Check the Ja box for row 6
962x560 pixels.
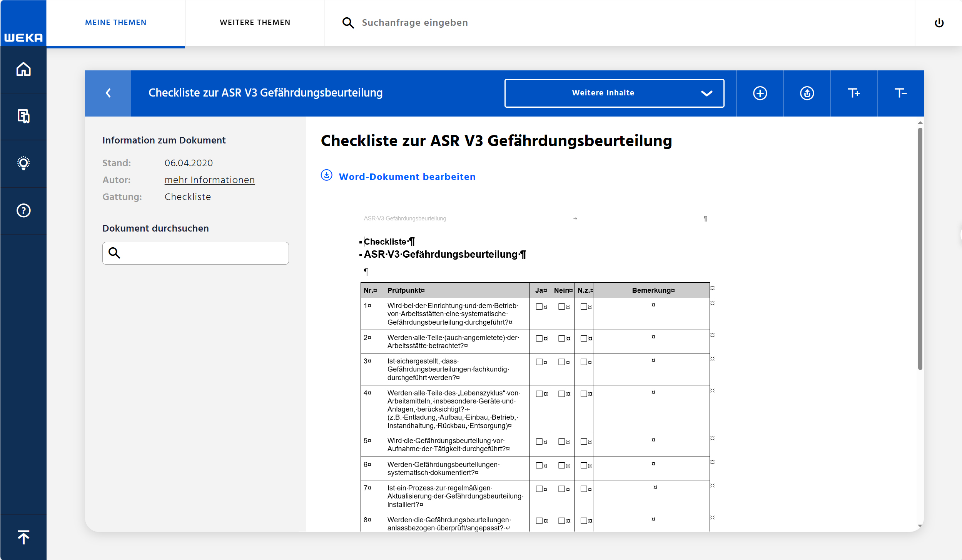pyautogui.click(x=539, y=465)
